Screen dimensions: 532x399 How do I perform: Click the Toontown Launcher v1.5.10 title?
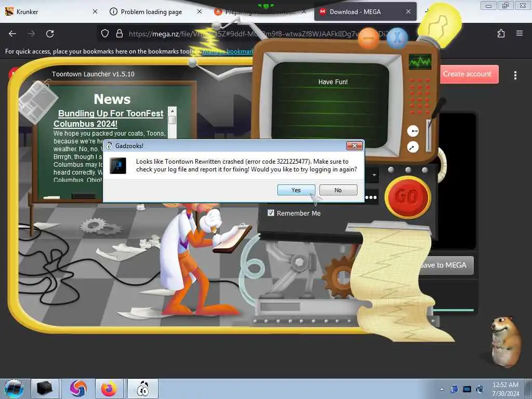click(x=93, y=74)
